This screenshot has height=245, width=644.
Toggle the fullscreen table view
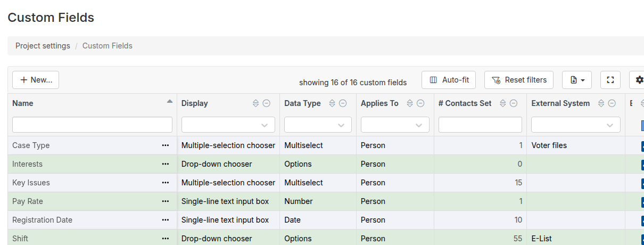610,80
